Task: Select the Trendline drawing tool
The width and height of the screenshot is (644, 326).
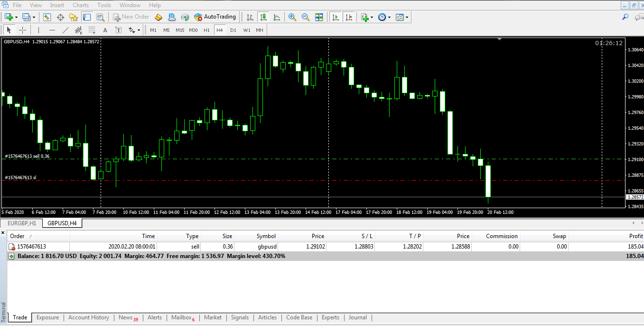Action: click(x=65, y=30)
